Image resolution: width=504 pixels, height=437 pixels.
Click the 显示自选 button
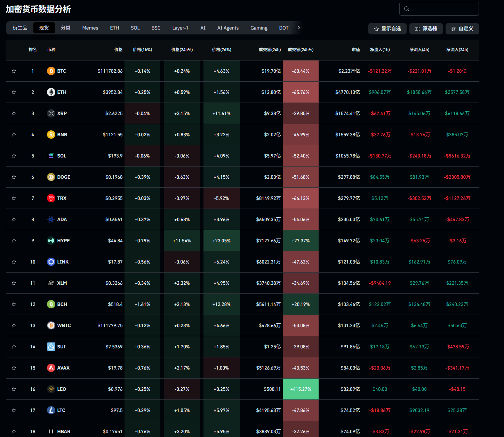click(x=387, y=29)
